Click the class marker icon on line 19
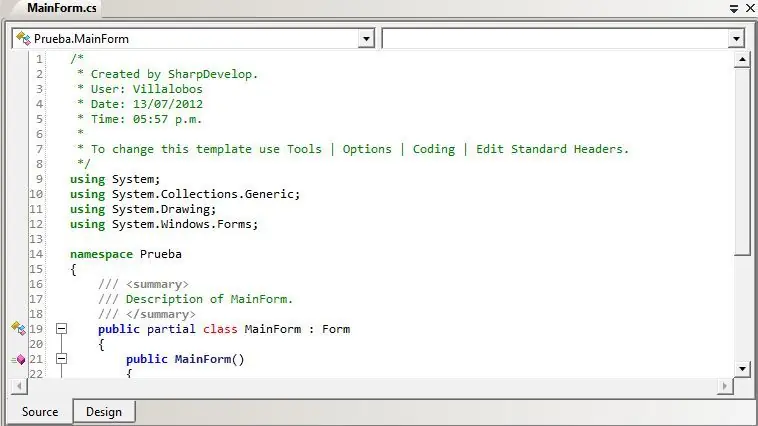The image size is (758, 426). [x=18, y=328]
